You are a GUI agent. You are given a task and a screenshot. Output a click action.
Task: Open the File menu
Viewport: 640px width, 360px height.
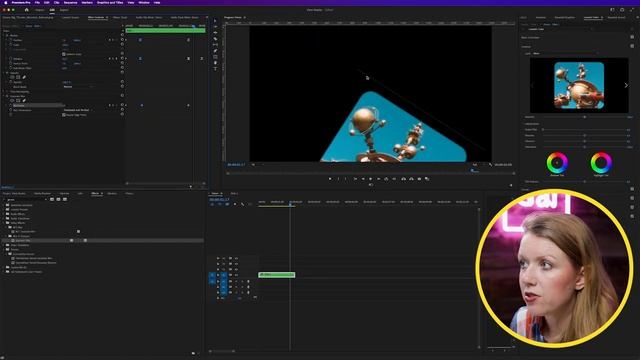[x=37, y=2]
